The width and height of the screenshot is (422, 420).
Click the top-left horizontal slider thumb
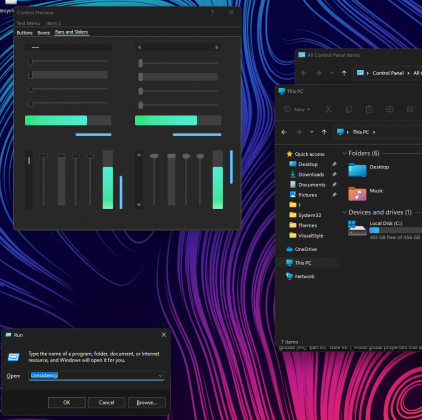31,61
